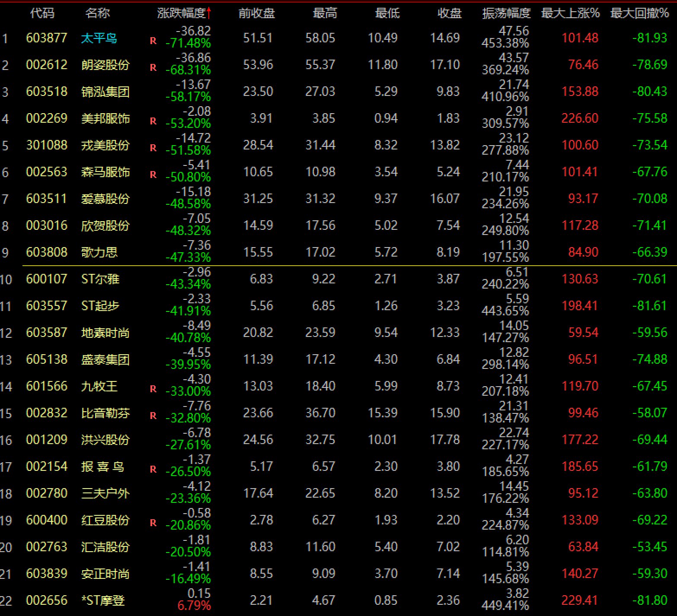Click stock code 002563

coord(47,172)
